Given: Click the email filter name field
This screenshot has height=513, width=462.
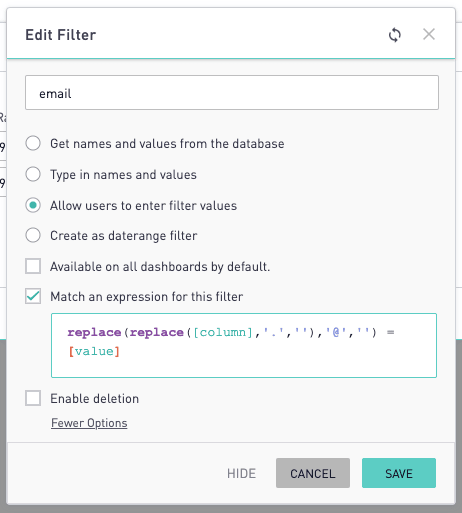Looking at the screenshot, I should point(232,92).
